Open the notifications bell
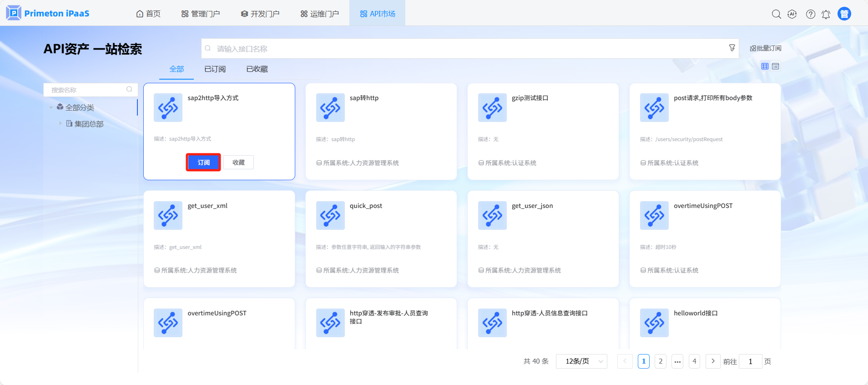The height and width of the screenshot is (385, 868). pos(826,14)
